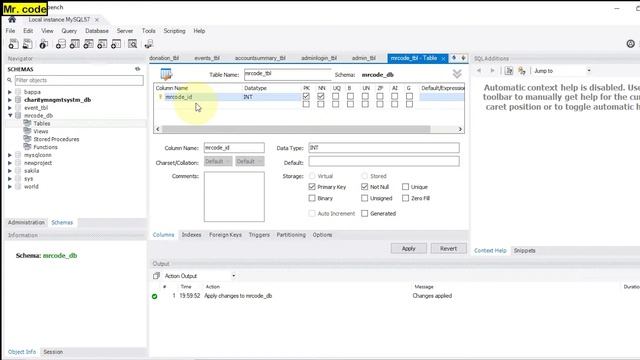
Task: Select Tables under mrcode_db
Action: 42,123
